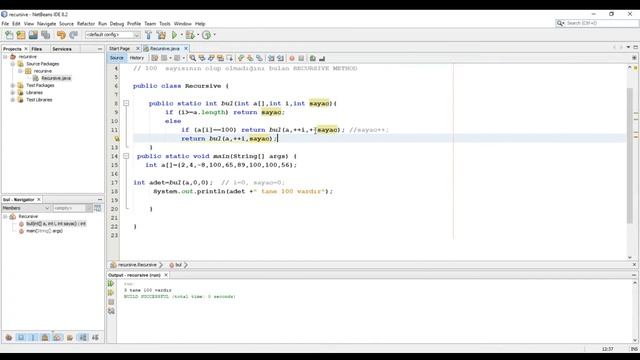The image size is (640, 360).
Task: Run the project with the green play icon
Action: tap(174, 35)
